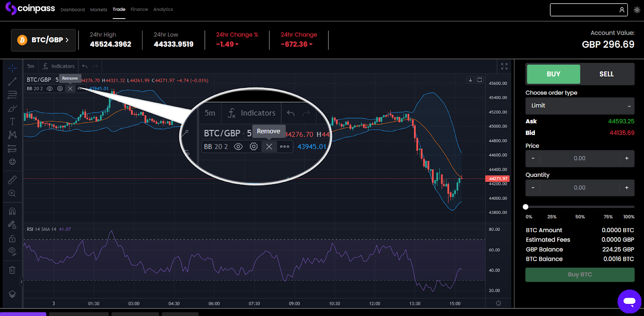This screenshot has height=316, width=644.
Task: Open the Indicators menu button
Action: 59,67
